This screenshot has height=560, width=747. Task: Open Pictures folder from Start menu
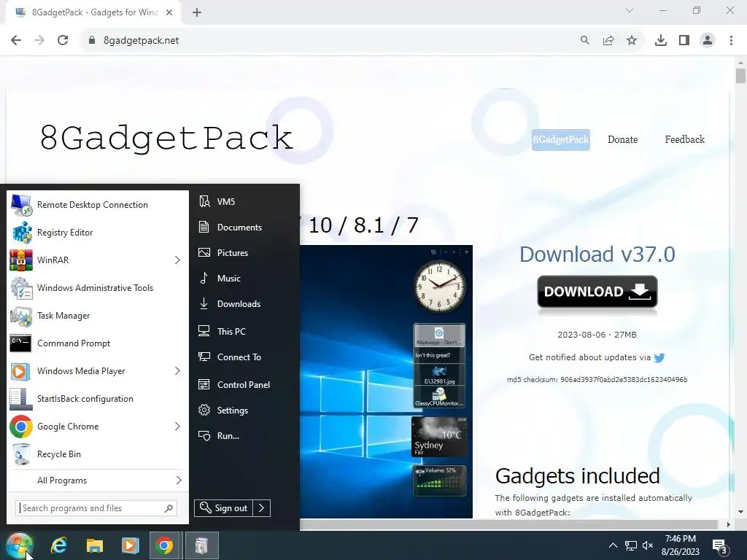(x=233, y=253)
